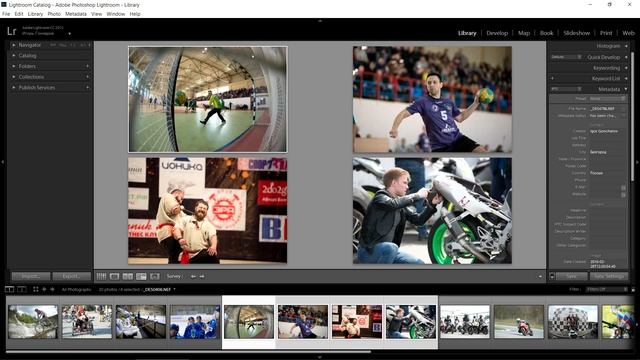Screen dimensions: 640x360
Task: Click plus icon on Collections panel header
Action: coord(87,77)
